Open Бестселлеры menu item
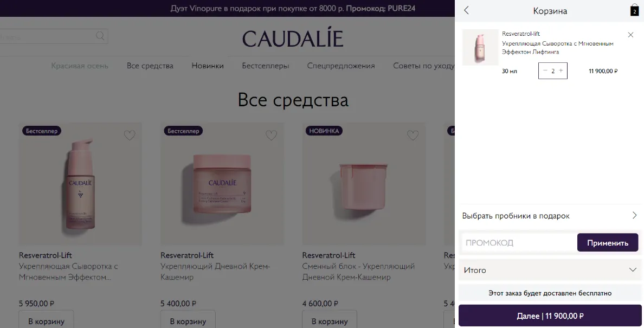Image resolution: width=644 pixels, height=328 pixels. click(265, 66)
